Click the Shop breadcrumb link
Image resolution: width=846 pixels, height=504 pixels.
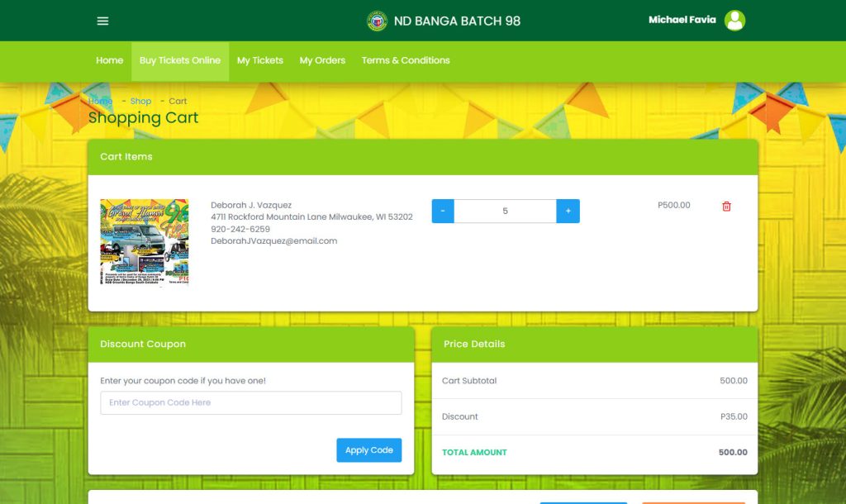pyautogui.click(x=140, y=101)
